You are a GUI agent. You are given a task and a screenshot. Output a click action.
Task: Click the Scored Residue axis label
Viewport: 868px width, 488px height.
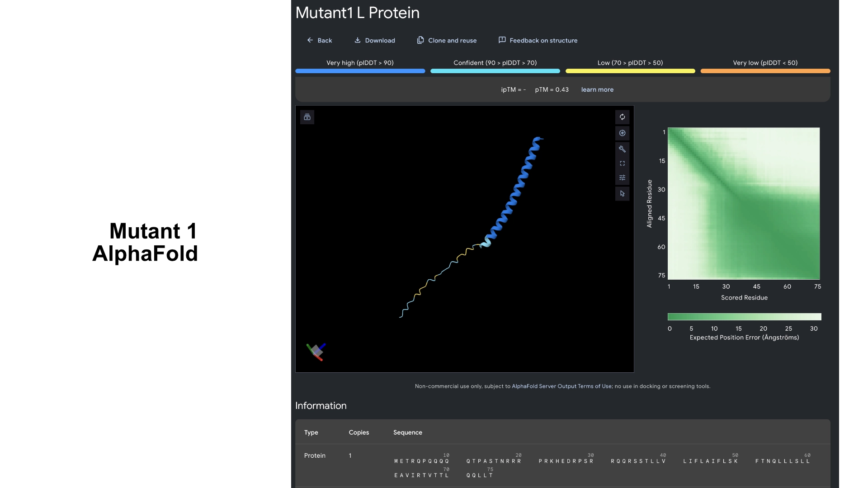point(744,297)
